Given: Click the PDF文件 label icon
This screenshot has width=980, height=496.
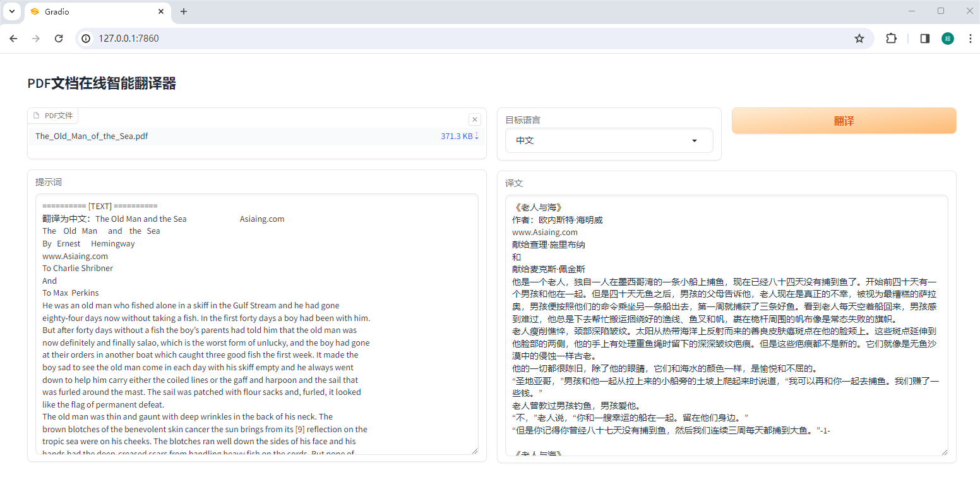Looking at the screenshot, I should pyautogui.click(x=37, y=116).
